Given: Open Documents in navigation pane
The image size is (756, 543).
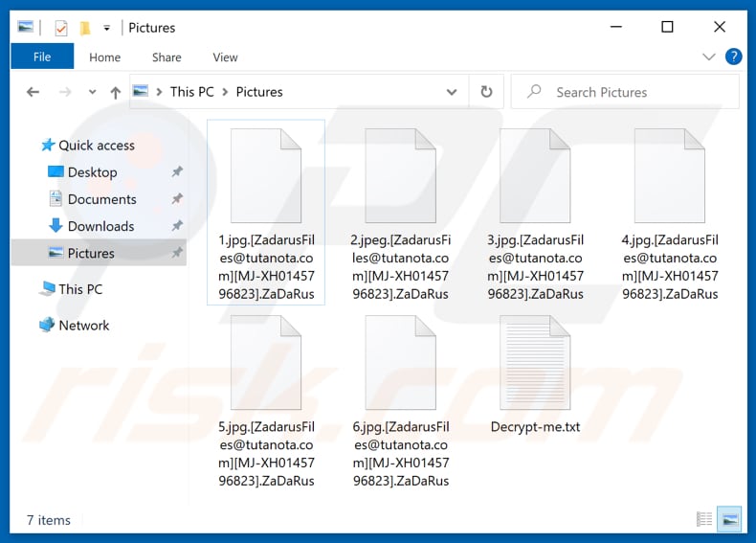Looking at the screenshot, I should pos(101,199).
